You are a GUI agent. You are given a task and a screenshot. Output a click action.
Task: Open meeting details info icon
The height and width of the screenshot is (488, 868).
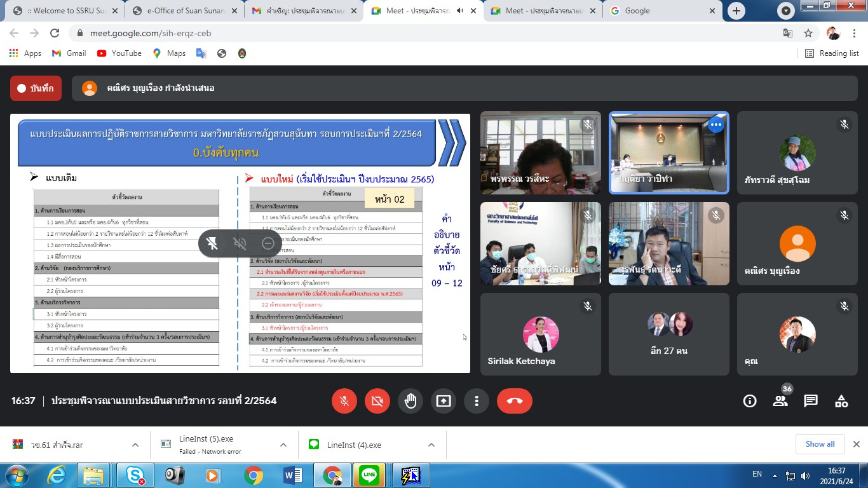pos(750,401)
